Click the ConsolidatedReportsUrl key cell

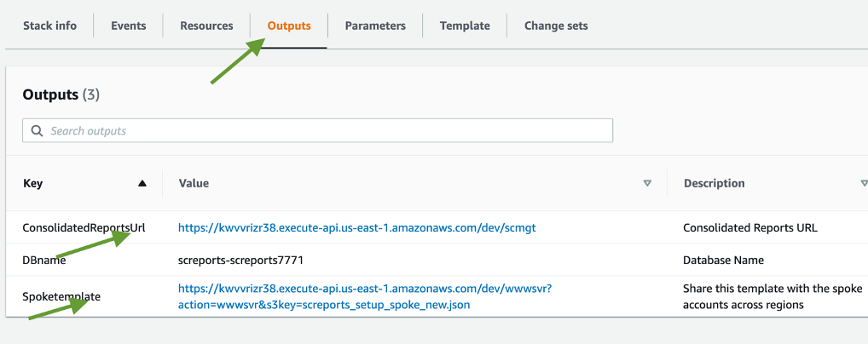coord(84,228)
